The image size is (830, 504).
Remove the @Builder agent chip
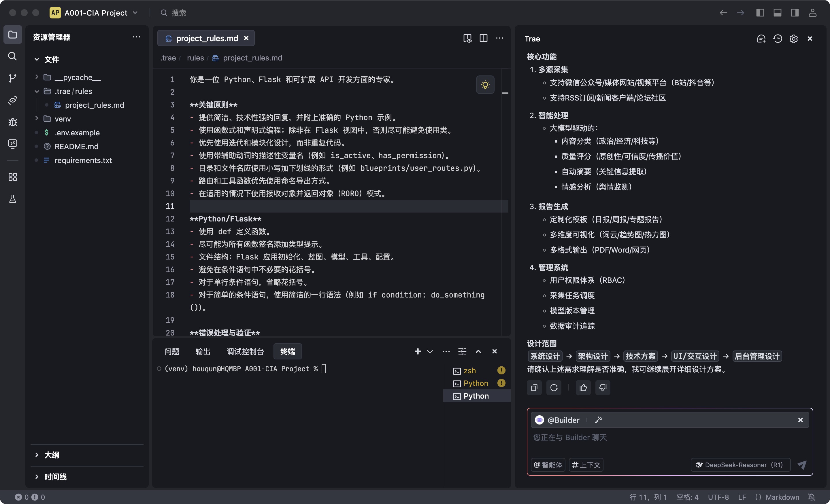[800, 420]
